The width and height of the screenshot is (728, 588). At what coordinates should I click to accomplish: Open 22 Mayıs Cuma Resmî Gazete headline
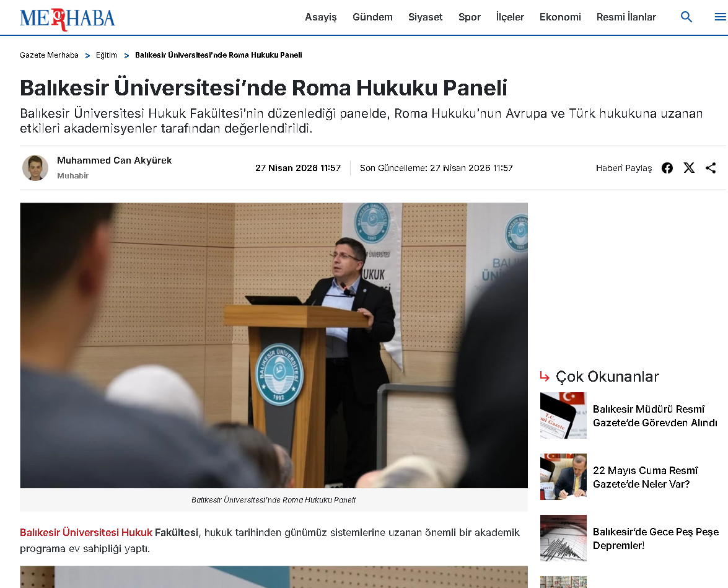pos(646,477)
